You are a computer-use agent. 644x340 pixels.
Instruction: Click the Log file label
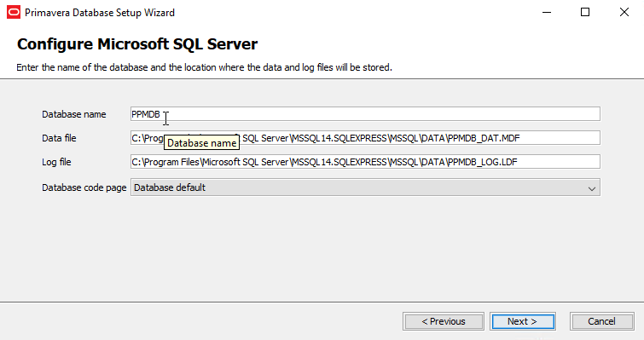tap(56, 162)
